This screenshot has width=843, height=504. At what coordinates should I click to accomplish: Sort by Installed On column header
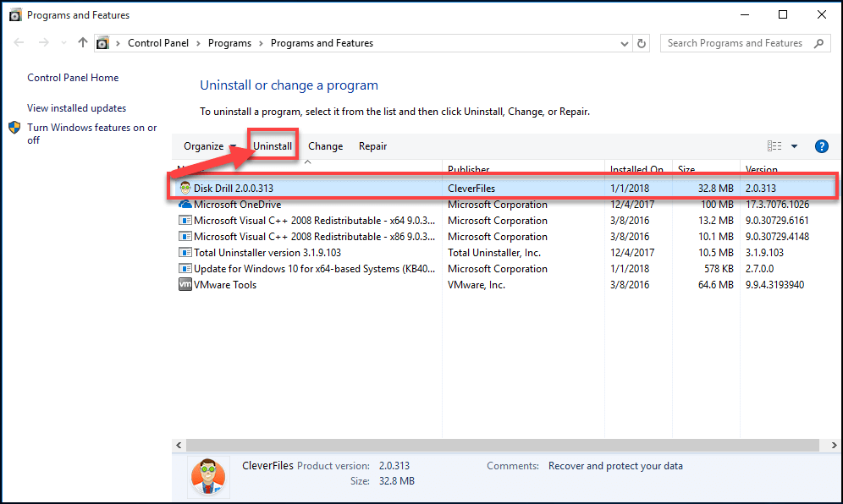638,169
